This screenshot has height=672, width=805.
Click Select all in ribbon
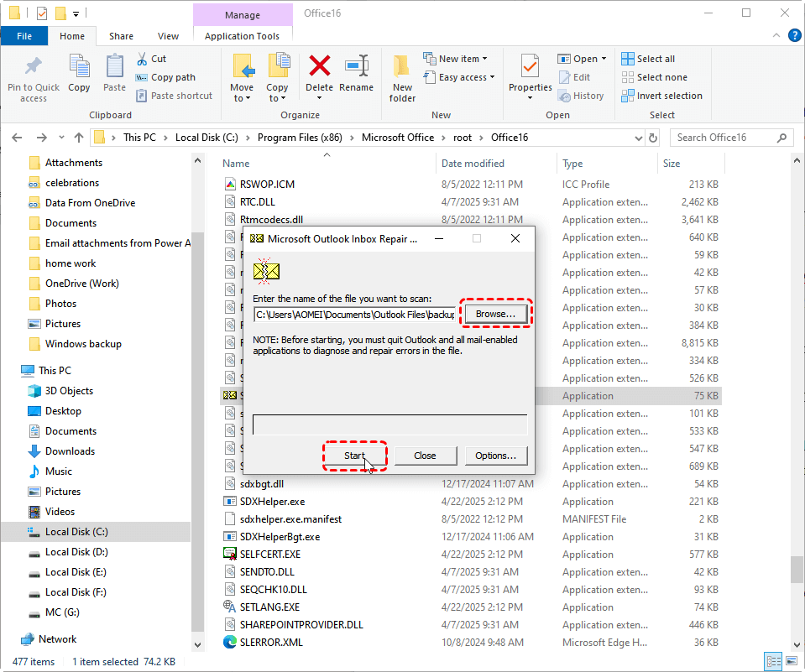point(648,59)
